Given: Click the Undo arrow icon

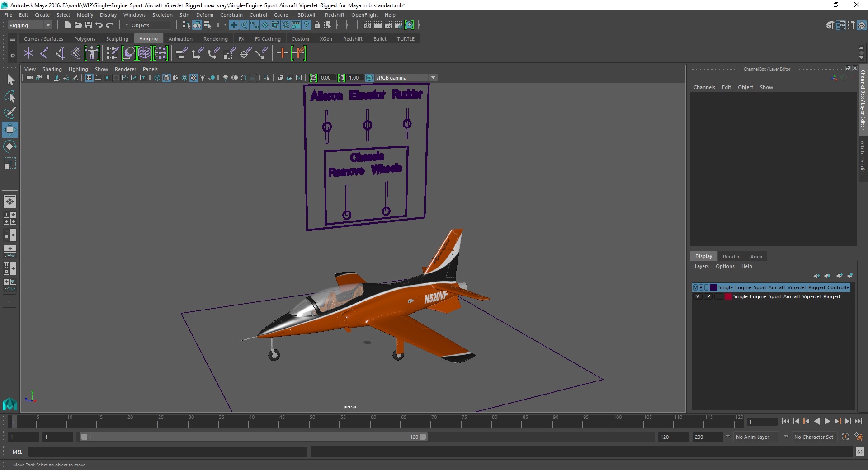Looking at the screenshot, I should [x=99, y=25].
